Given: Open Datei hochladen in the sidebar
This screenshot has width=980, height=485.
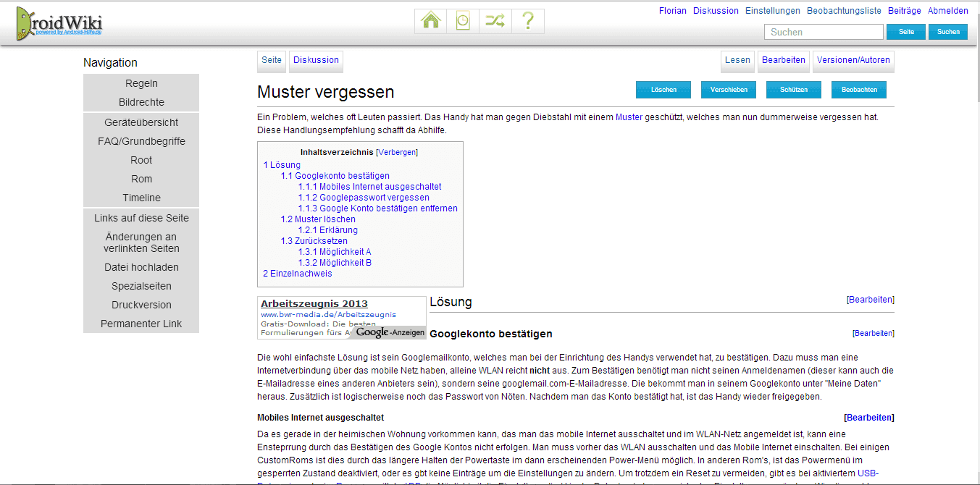Looking at the screenshot, I should pyautogui.click(x=141, y=267).
